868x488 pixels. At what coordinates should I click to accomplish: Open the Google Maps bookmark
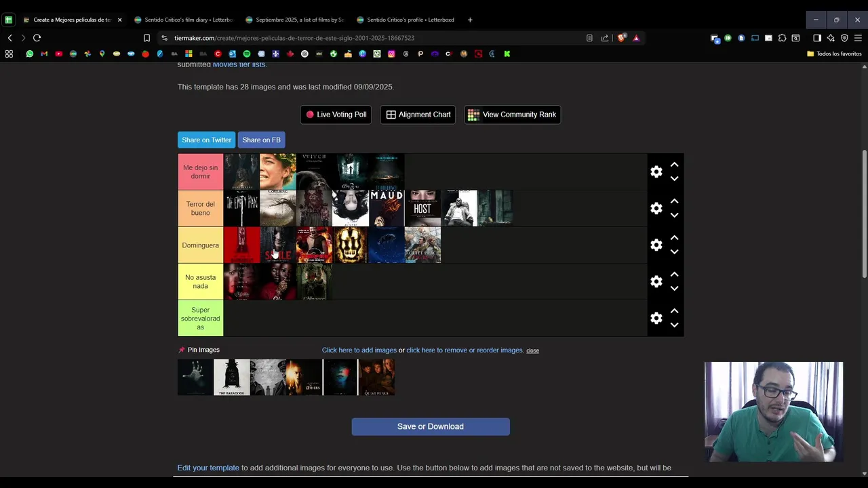(x=102, y=54)
